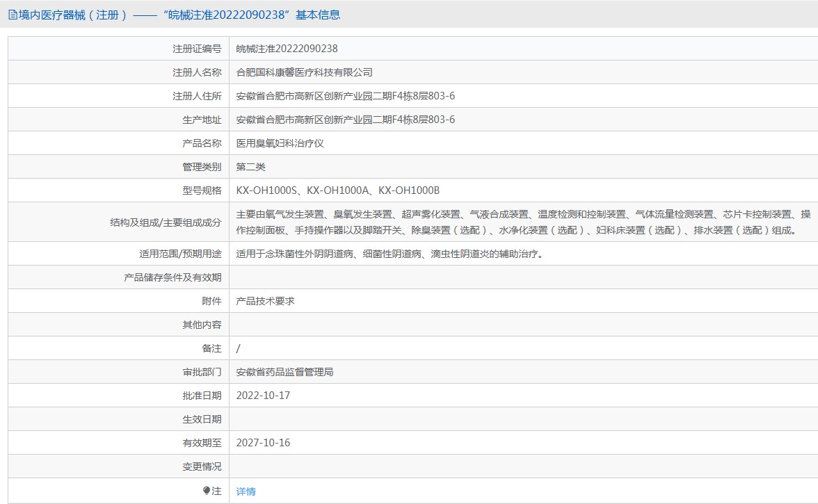Click the model specification KX-OH1000S text
The width and height of the screenshot is (818, 504).
[266, 190]
